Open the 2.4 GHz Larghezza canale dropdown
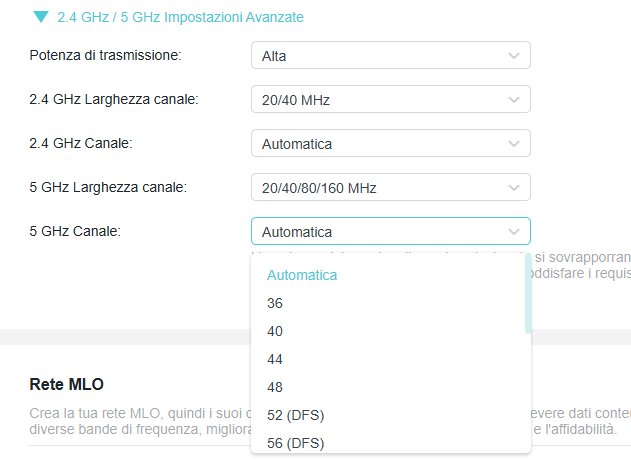631x461 pixels. 390,100
